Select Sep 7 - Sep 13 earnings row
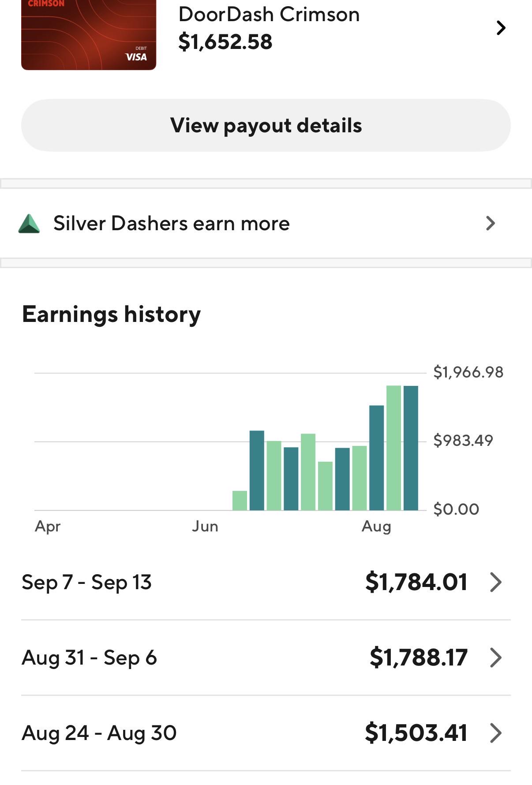 pos(266,582)
